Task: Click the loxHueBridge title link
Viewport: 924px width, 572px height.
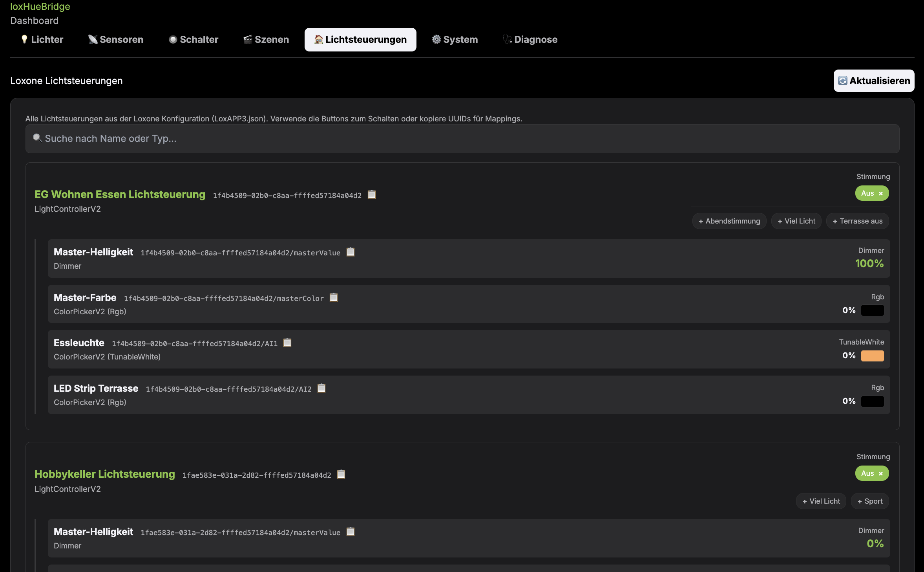Action: point(40,7)
